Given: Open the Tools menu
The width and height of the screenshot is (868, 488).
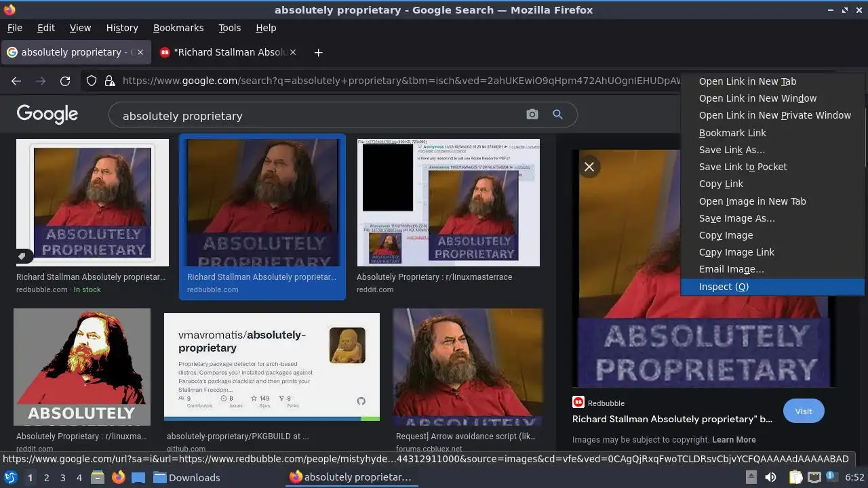Looking at the screenshot, I should point(230,28).
